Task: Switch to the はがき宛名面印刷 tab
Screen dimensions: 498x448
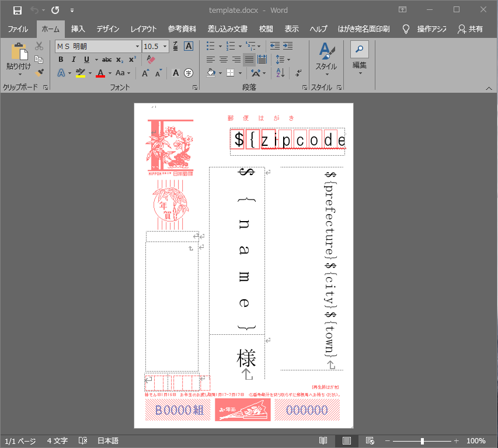Action: point(363,29)
